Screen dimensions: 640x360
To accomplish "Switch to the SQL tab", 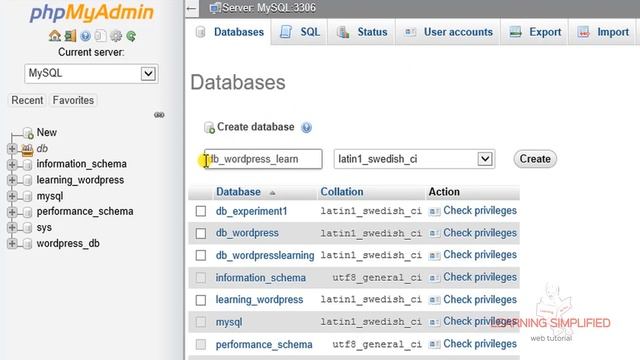I will click(299, 32).
